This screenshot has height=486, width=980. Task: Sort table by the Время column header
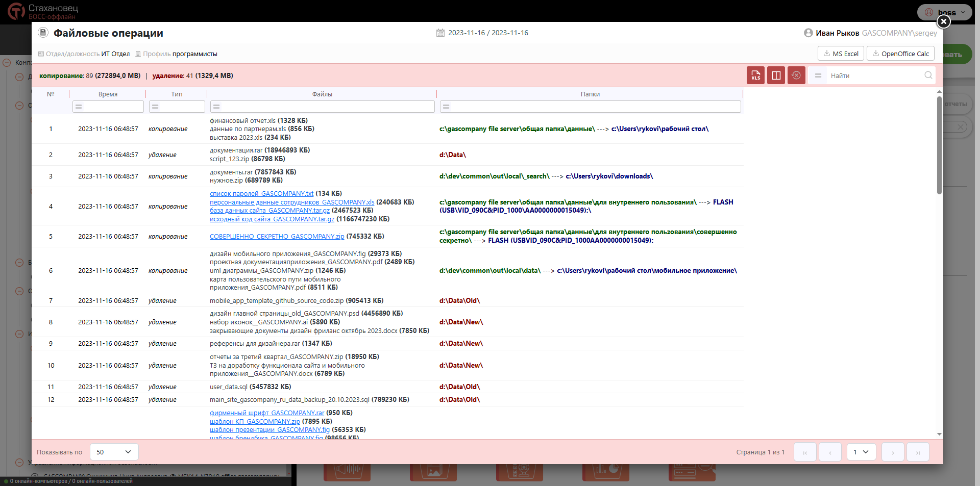point(108,94)
